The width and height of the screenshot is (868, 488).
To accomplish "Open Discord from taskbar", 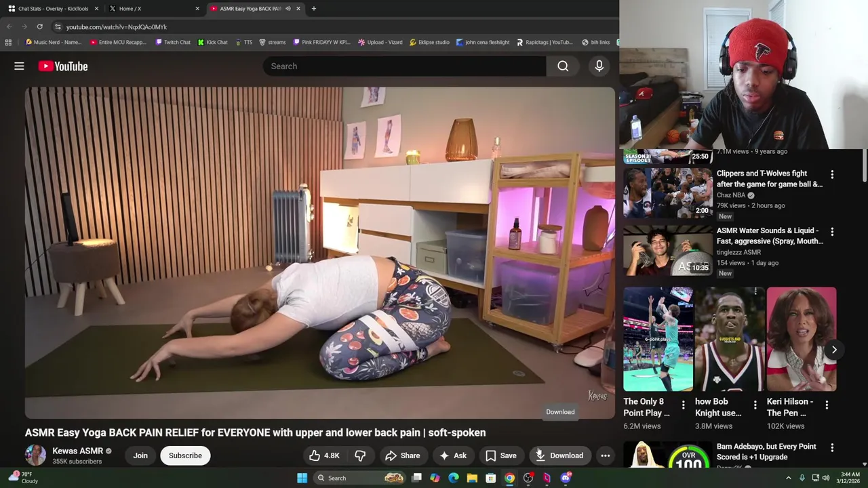I will click(566, 478).
